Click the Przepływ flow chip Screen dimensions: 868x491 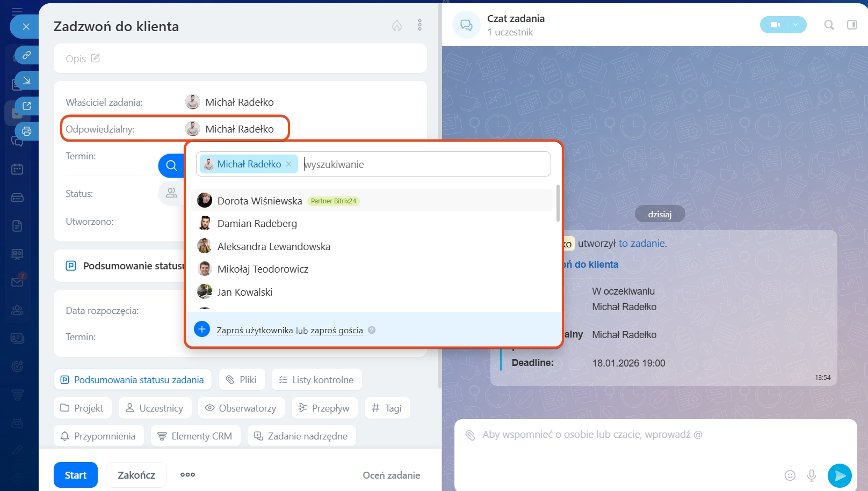[x=324, y=408]
